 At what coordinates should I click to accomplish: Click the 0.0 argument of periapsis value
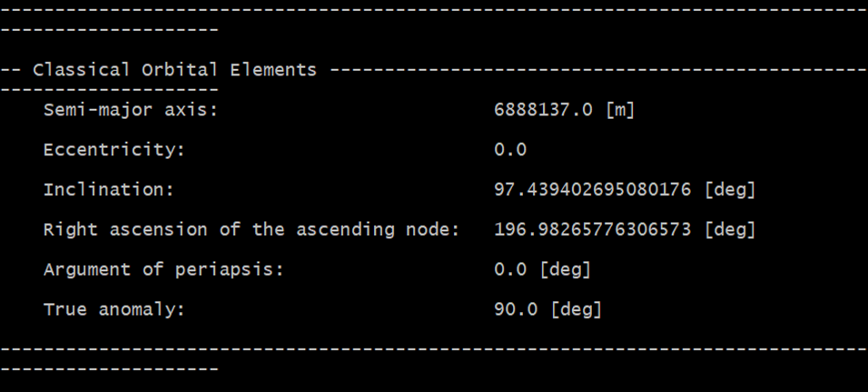[510, 270]
